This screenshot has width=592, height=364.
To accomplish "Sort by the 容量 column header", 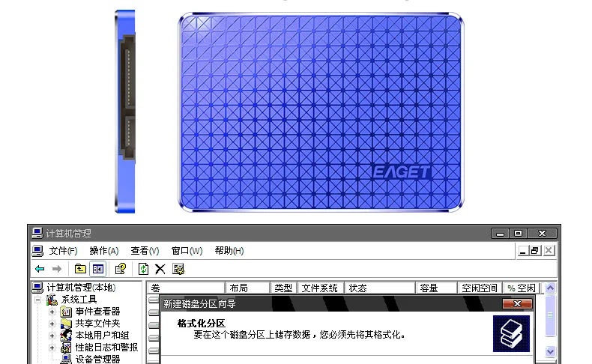I will click(x=436, y=288).
